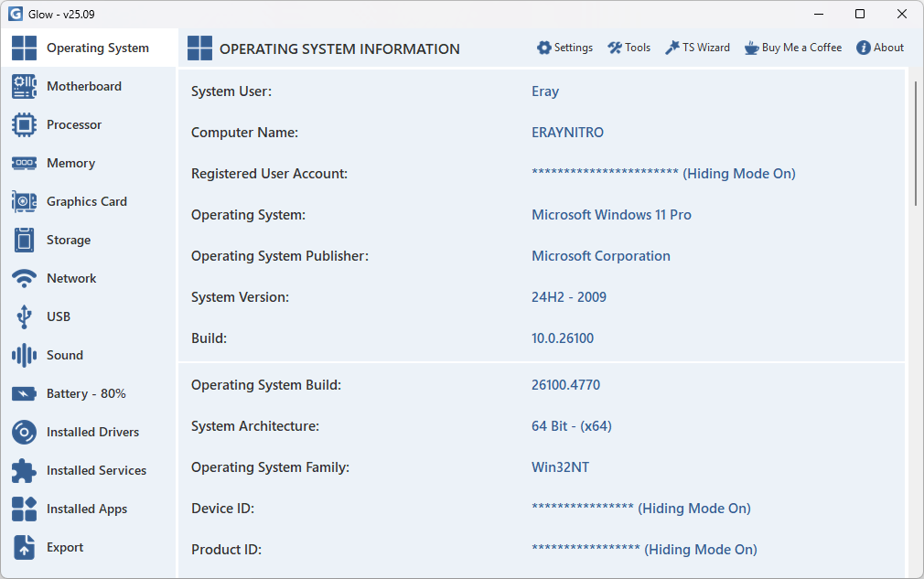Click Export in the sidebar
This screenshot has width=924, height=579.
[65, 547]
